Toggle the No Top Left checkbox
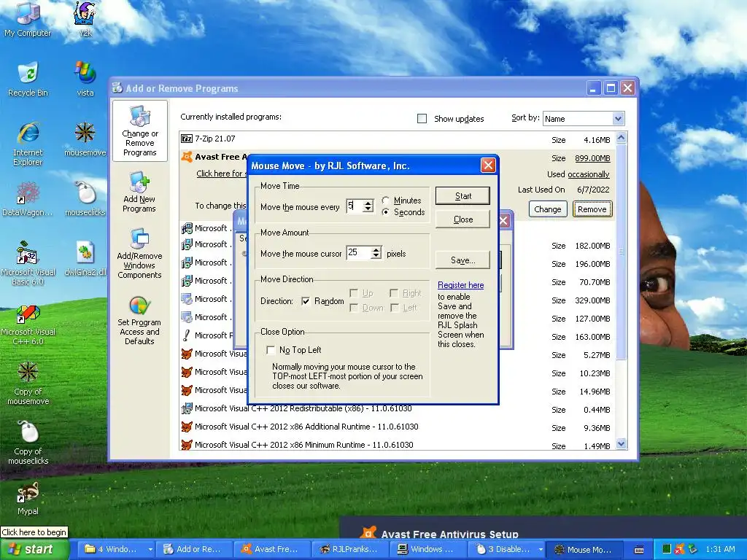Image resolution: width=747 pixels, height=560 pixels. (x=271, y=350)
